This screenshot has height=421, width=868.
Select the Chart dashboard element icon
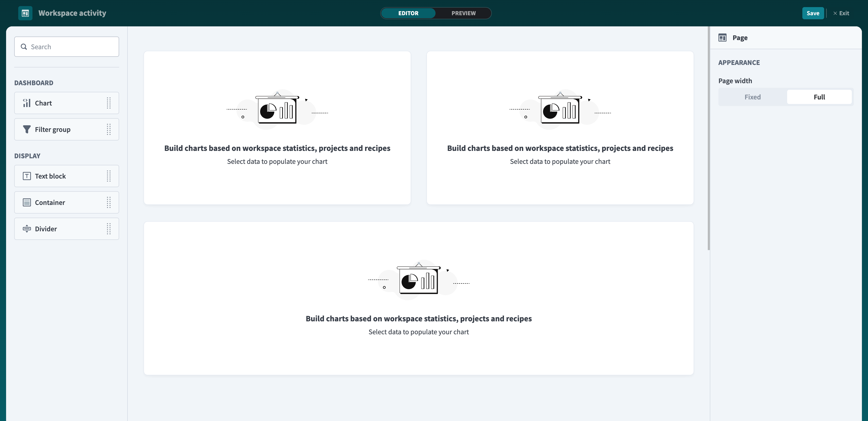[x=26, y=103]
